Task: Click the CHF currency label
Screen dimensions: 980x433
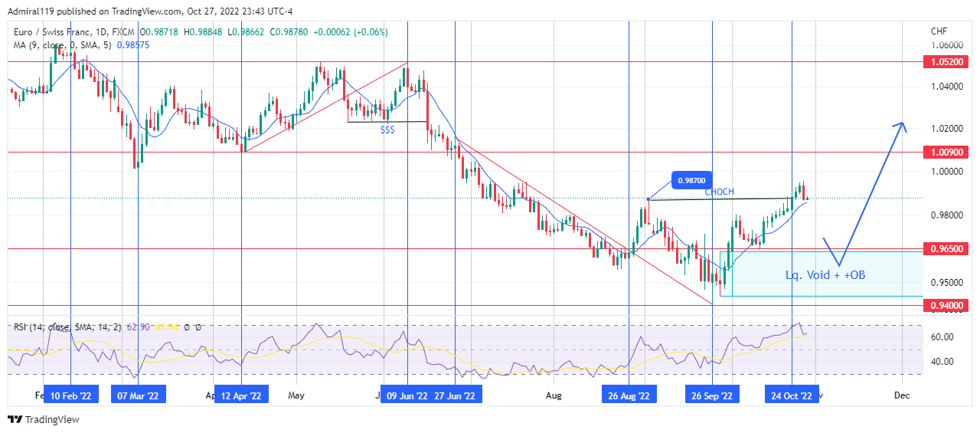Action: point(939,31)
